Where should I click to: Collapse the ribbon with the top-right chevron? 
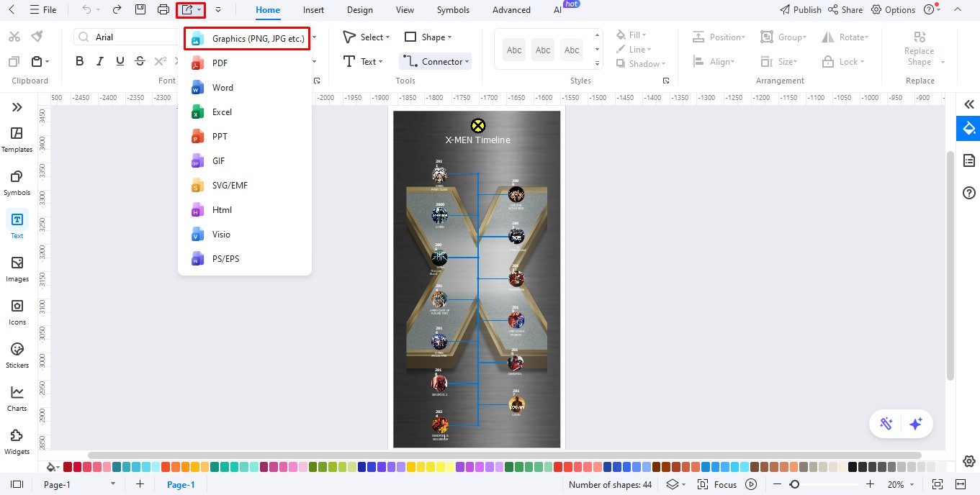pyautogui.click(x=957, y=10)
